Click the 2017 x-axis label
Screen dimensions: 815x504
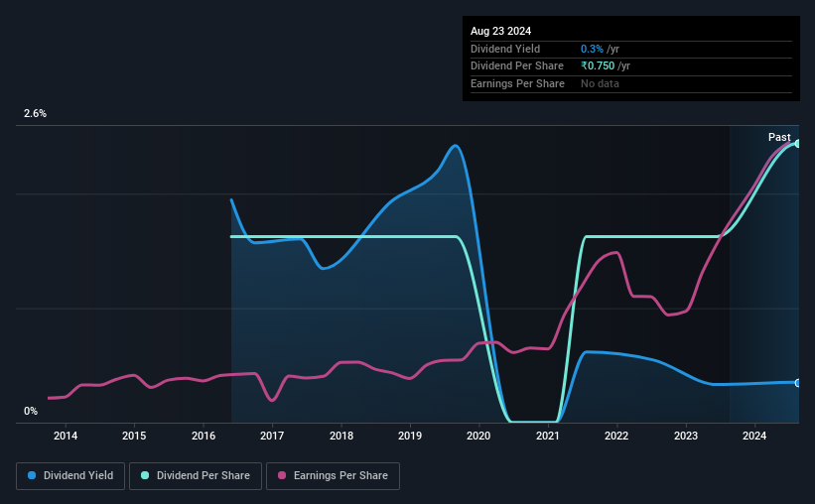click(272, 436)
